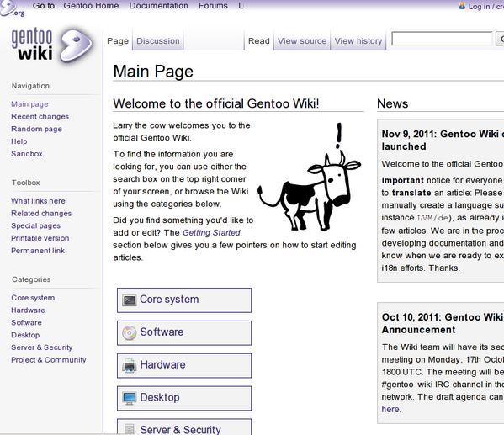Switch to the Discussion tab

(158, 41)
